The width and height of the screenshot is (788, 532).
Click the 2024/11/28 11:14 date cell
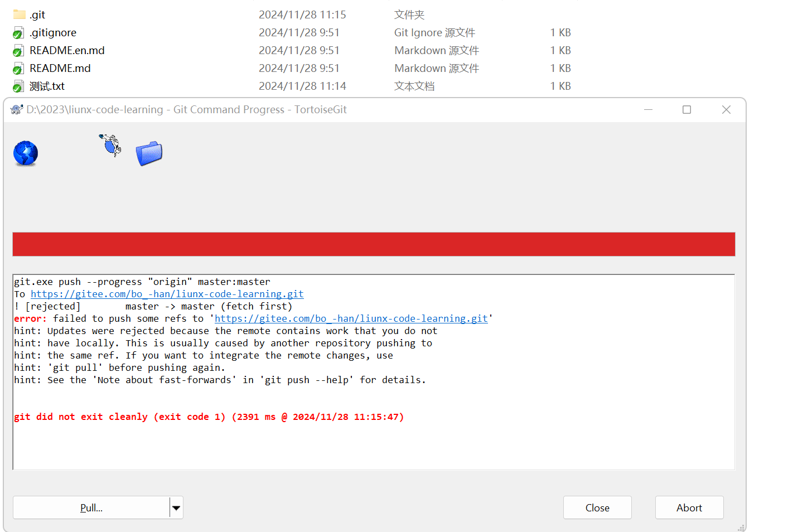tap(302, 86)
